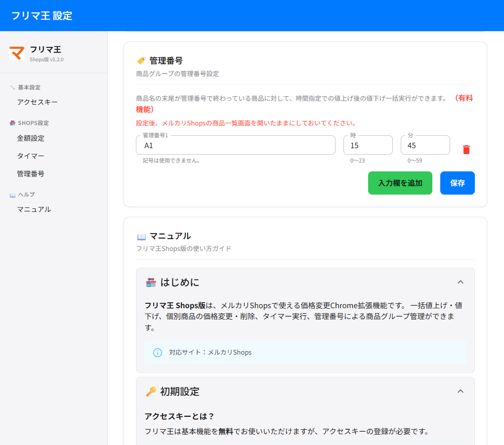The width and height of the screenshot is (504, 445).
Task: Click the tag icon beside 管理番号 heading
Action: coord(141,61)
